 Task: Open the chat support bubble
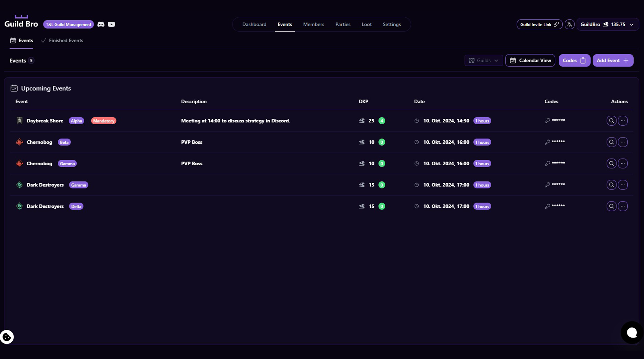pos(631,332)
